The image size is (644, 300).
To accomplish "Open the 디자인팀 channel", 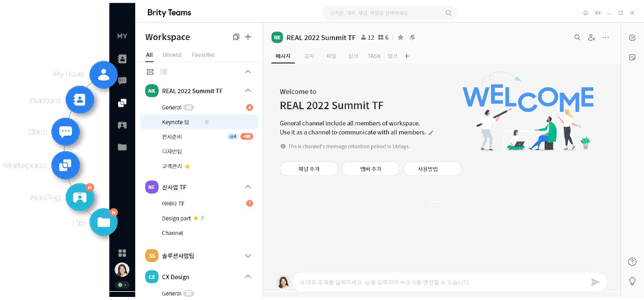I will tap(199, 152).
